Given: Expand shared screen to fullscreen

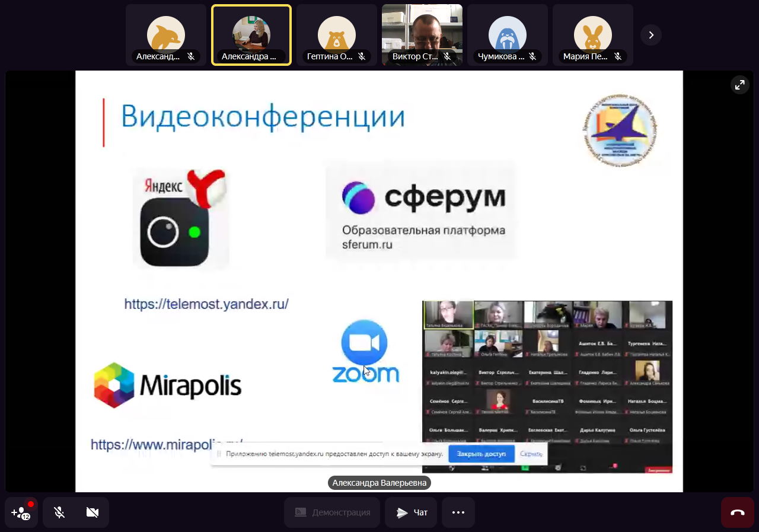Looking at the screenshot, I should [740, 85].
